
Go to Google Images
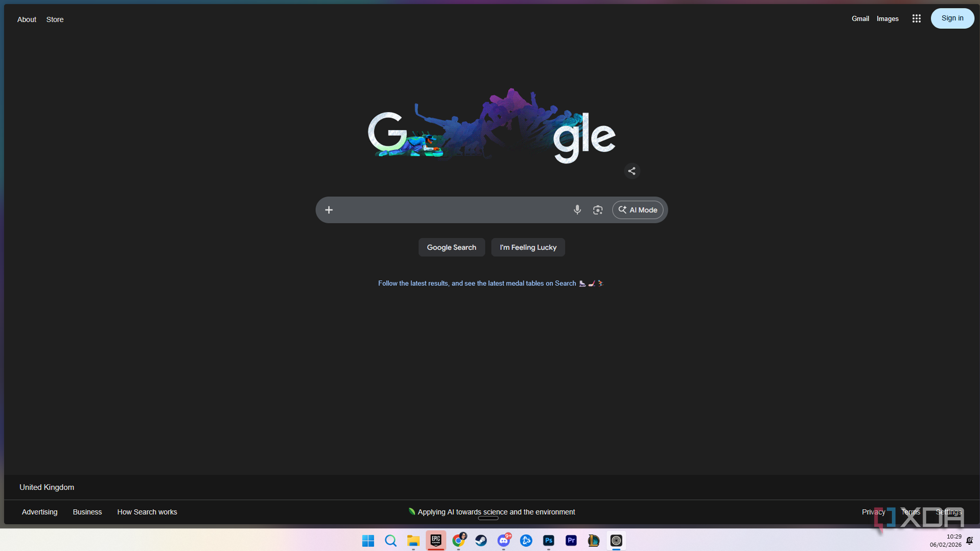(x=887, y=19)
